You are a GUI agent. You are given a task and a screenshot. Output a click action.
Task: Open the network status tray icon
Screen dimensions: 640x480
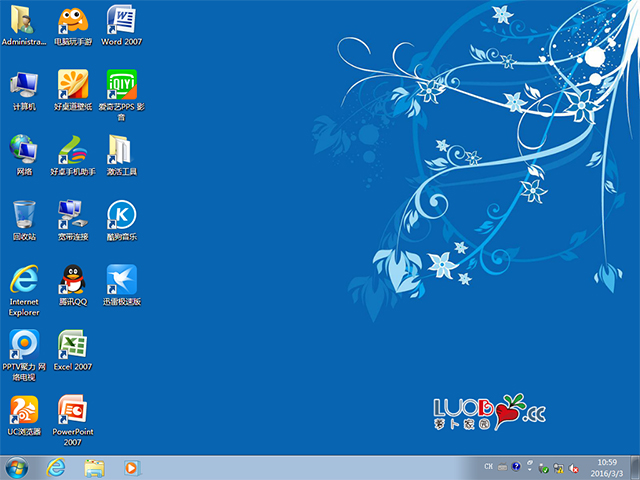pyautogui.click(x=558, y=467)
